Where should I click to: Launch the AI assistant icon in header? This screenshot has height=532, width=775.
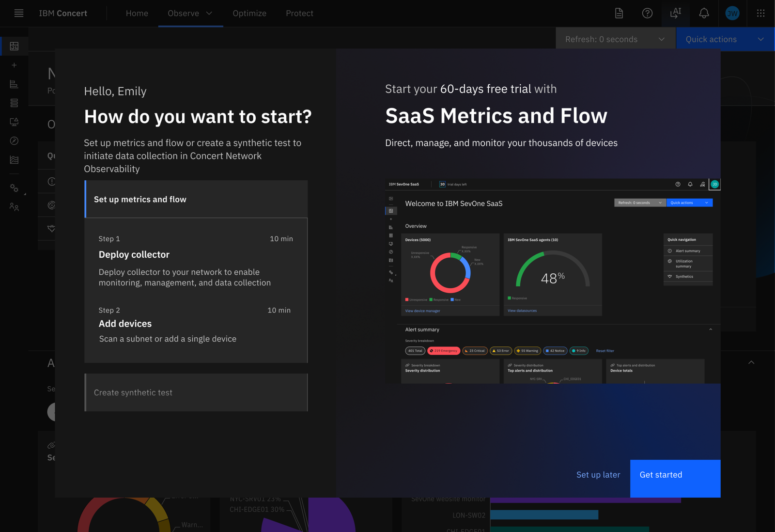(676, 13)
